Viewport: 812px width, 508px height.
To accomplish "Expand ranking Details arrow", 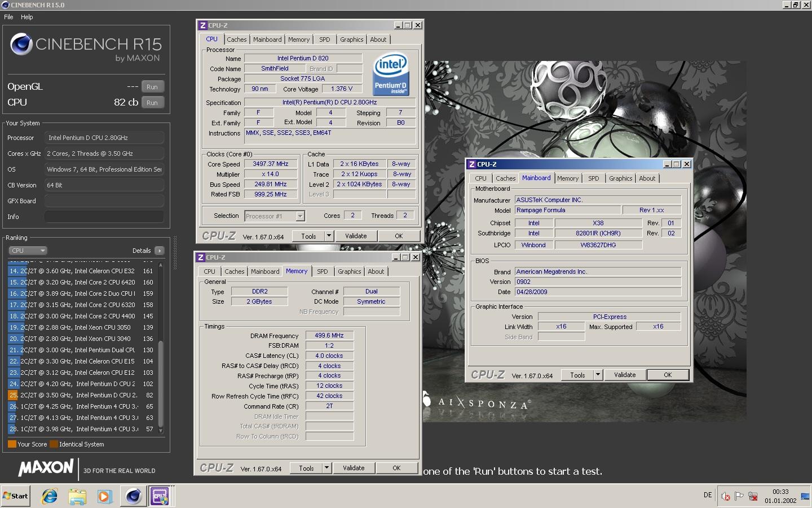I will tap(160, 251).
